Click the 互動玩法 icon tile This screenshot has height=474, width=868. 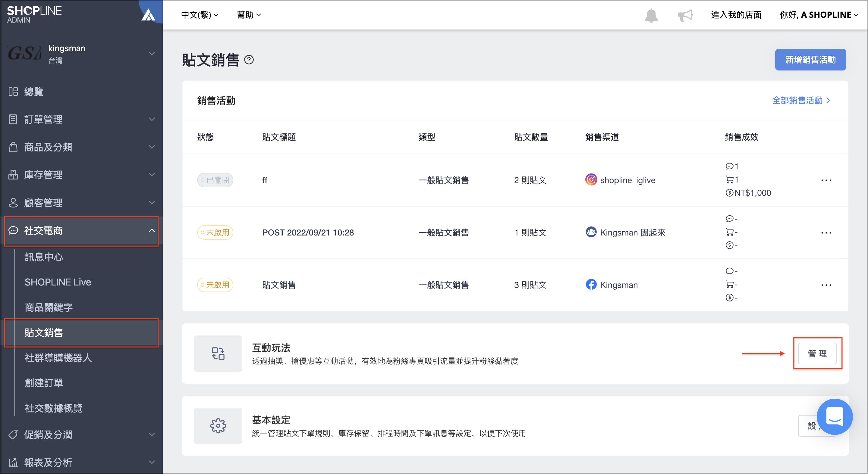click(x=218, y=354)
